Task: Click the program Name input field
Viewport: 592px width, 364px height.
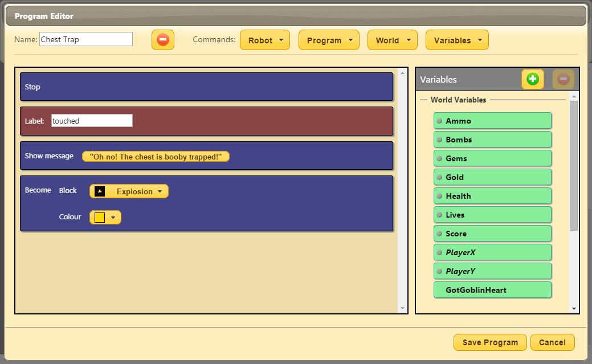Action: 86,39
